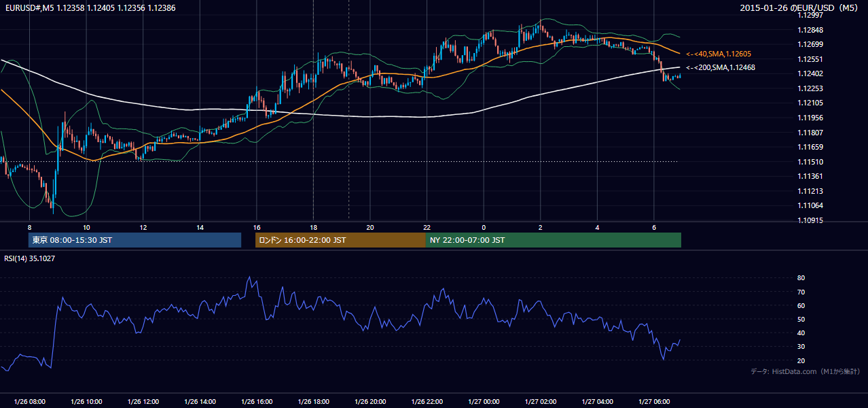
Task: Click the 1/26 12:00 time label
Action: point(143,402)
